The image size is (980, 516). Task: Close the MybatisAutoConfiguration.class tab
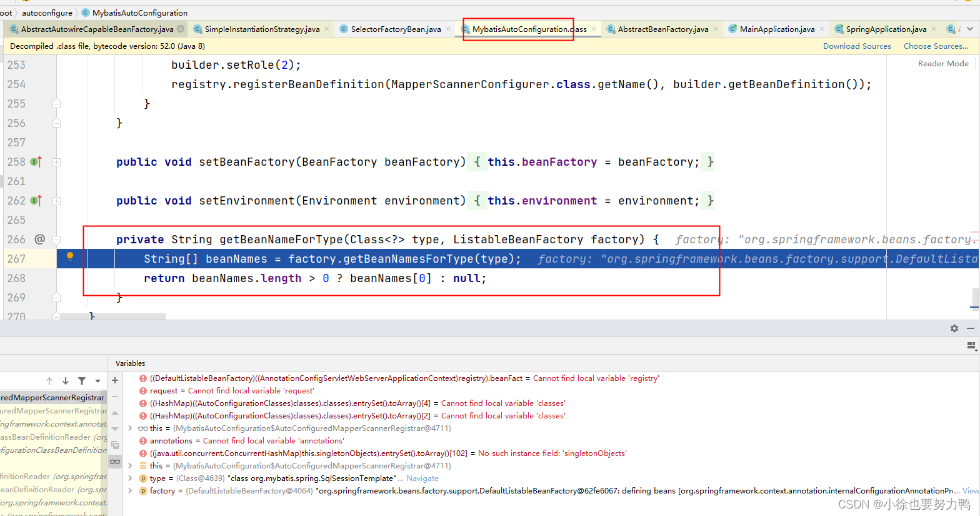click(594, 29)
